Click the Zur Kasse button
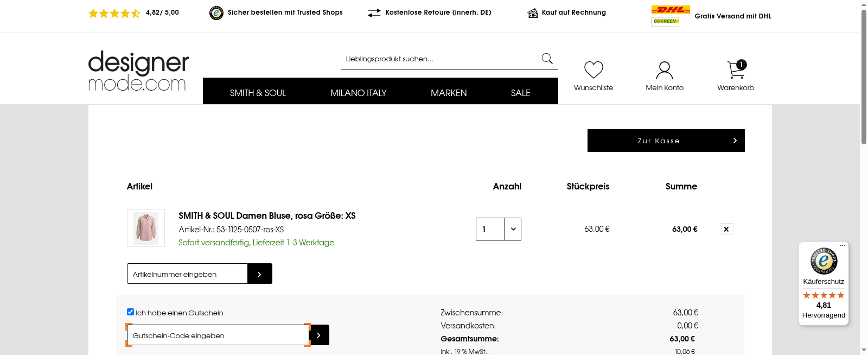Image resolution: width=868 pixels, height=355 pixels. (666, 141)
